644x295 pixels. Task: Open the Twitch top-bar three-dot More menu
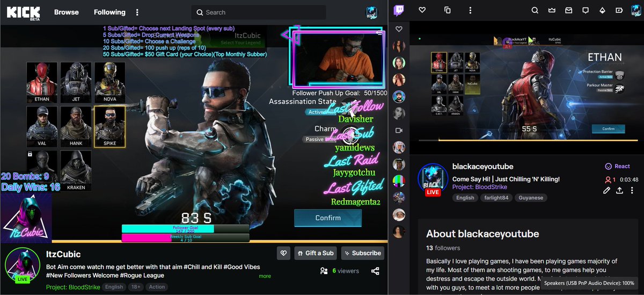(471, 10)
